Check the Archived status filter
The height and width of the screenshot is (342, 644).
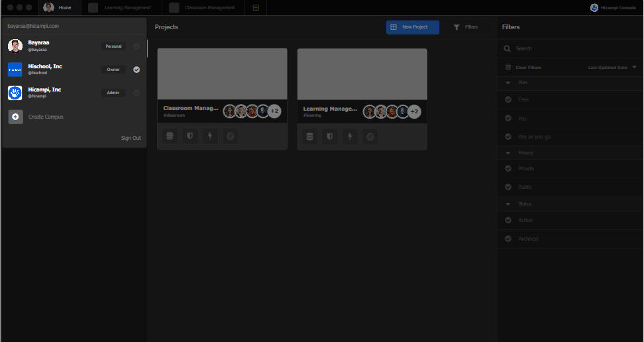tap(508, 239)
